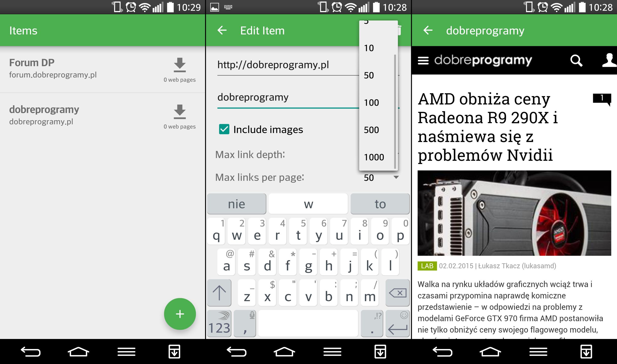This screenshot has height=364, width=617.
Task: Tap Android home button on article screen
Action: pos(490,352)
